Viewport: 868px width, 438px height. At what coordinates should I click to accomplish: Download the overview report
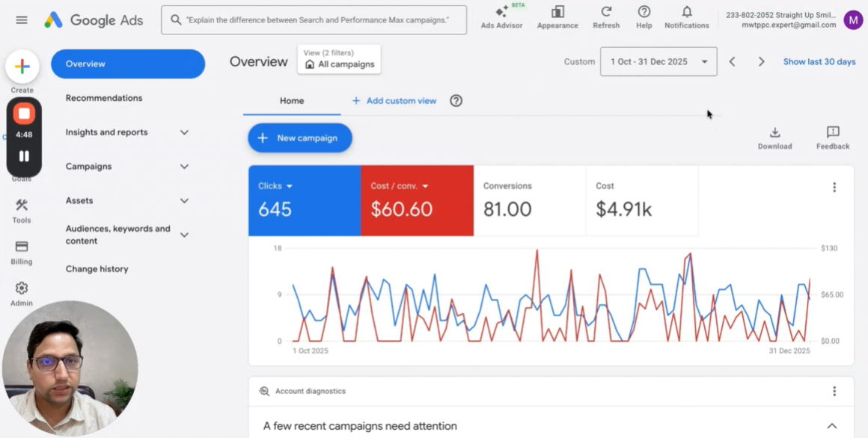pyautogui.click(x=774, y=138)
